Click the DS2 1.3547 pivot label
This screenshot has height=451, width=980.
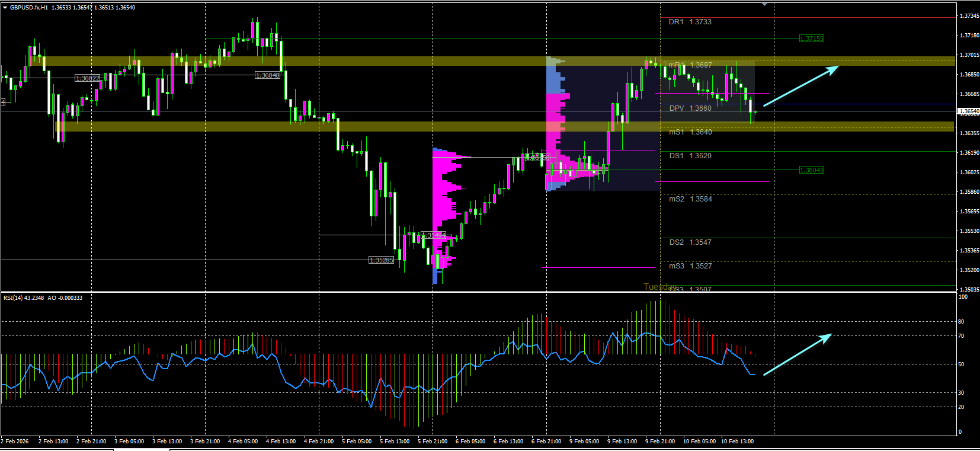(x=690, y=242)
